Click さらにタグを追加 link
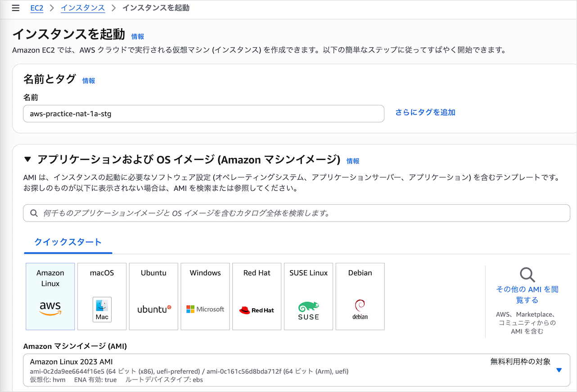577x392 pixels. (x=425, y=113)
